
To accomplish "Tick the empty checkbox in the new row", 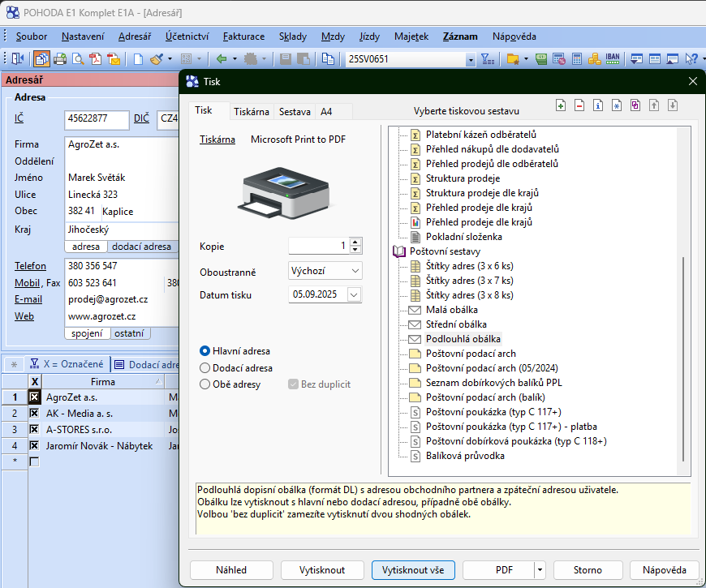I will (x=34, y=461).
